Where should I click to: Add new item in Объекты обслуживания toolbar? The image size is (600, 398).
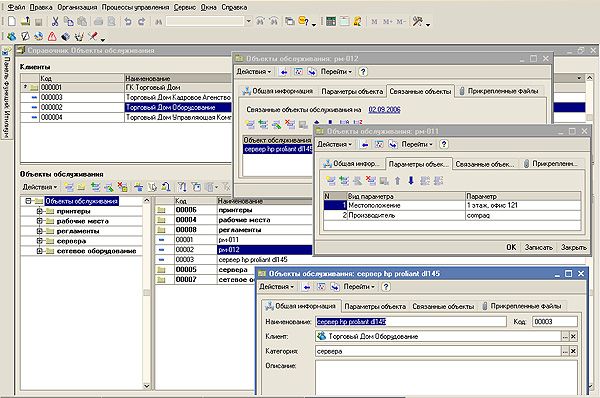pyautogui.click(x=68, y=187)
